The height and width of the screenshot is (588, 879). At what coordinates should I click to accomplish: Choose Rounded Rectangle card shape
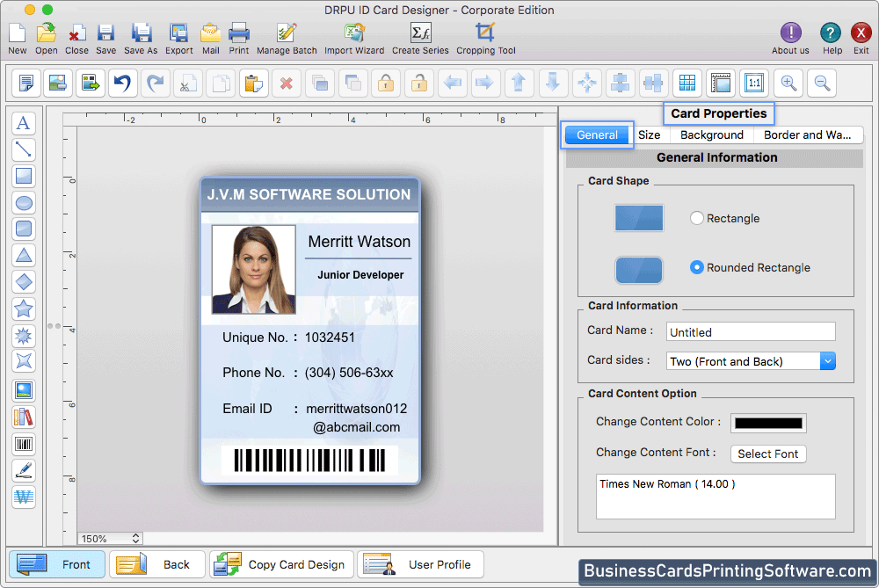click(696, 267)
